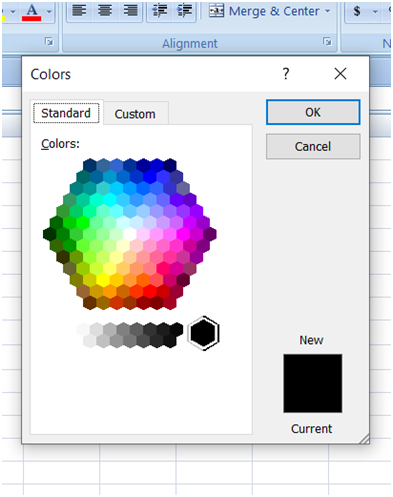Click the question mark help button

(286, 74)
